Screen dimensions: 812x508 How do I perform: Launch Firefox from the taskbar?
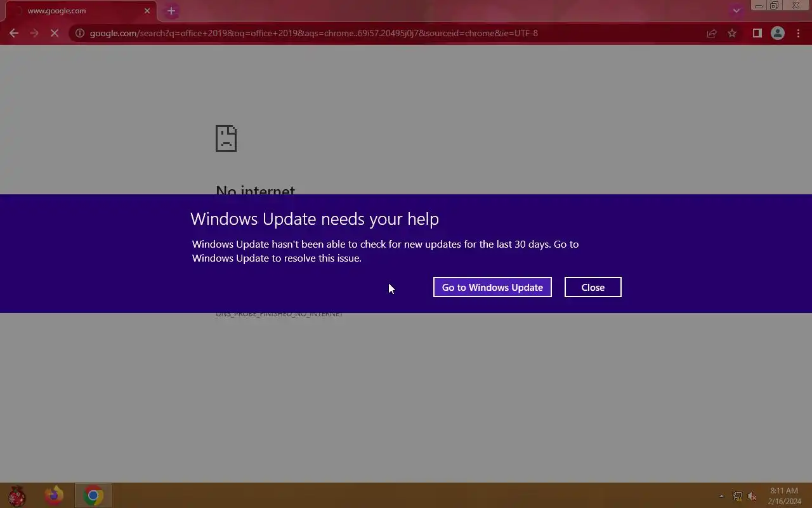pyautogui.click(x=54, y=495)
